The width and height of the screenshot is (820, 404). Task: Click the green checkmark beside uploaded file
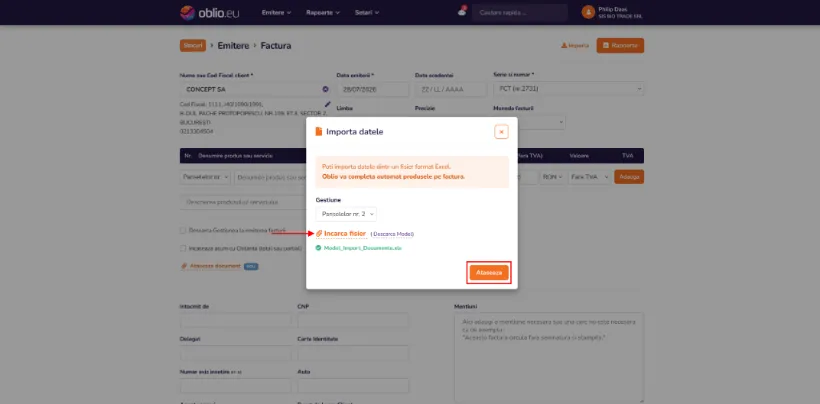tap(318, 248)
